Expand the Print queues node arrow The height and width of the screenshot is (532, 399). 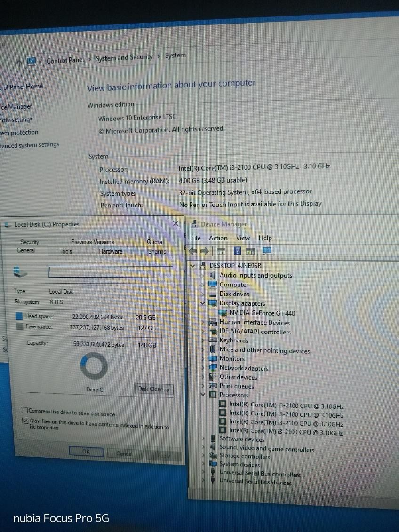(203, 386)
